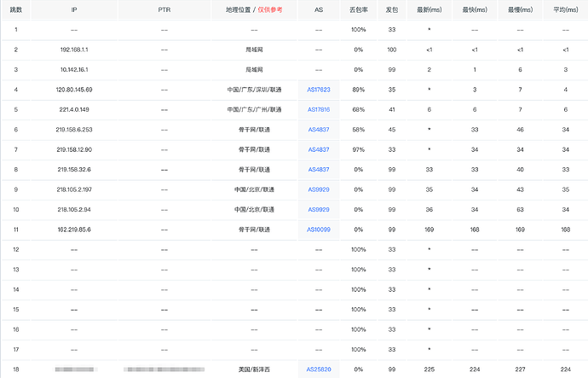Select IP address 218.105.2.197
The height and width of the screenshot is (378, 588).
click(74, 189)
